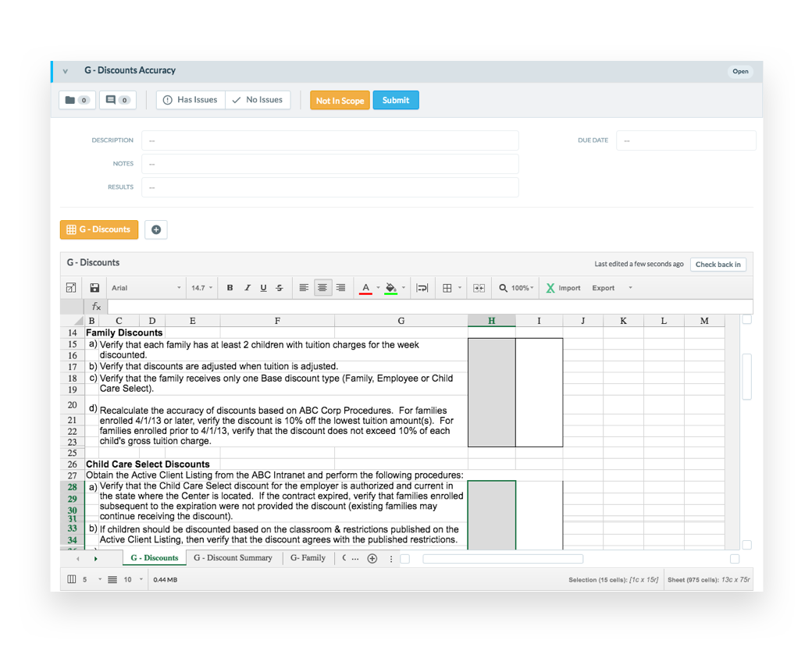
Task: Click the Results field
Action: pos(329,187)
